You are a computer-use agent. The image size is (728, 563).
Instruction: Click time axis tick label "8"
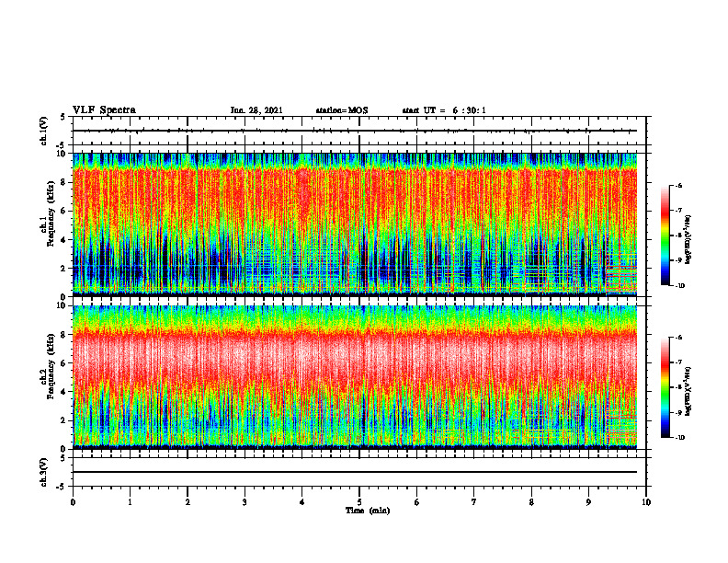pos(531,502)
